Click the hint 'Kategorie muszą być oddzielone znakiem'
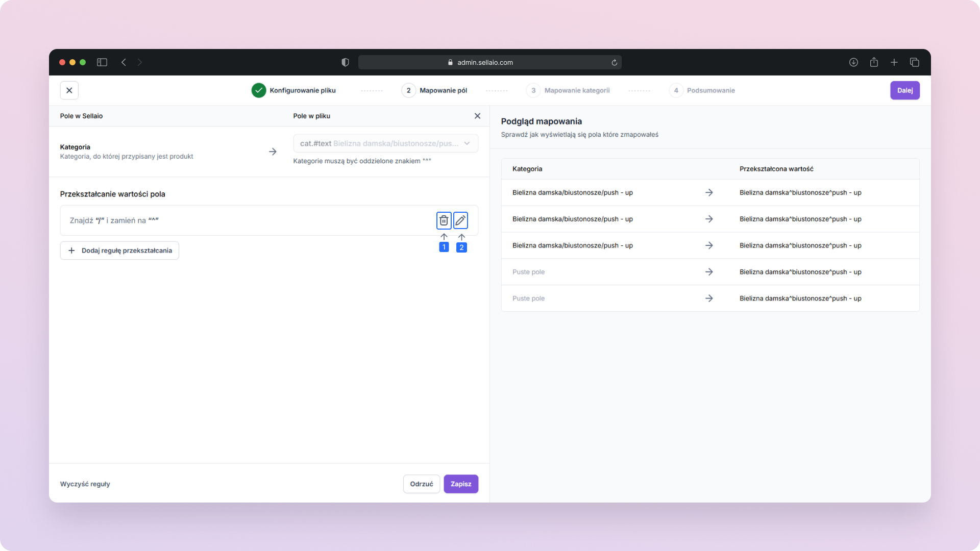The width and height of the screenshot is (980, 551). [x=362, y=161]
